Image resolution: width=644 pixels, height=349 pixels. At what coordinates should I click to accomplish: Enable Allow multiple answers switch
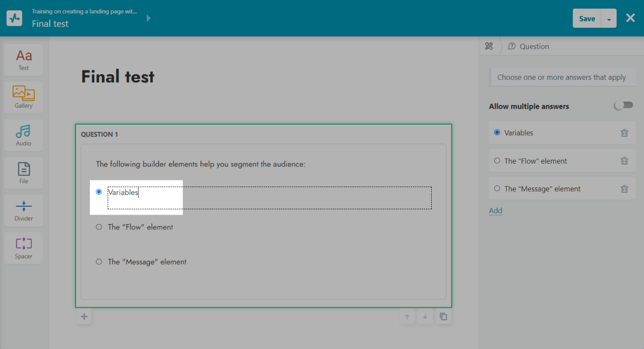[x=623, y=105]
